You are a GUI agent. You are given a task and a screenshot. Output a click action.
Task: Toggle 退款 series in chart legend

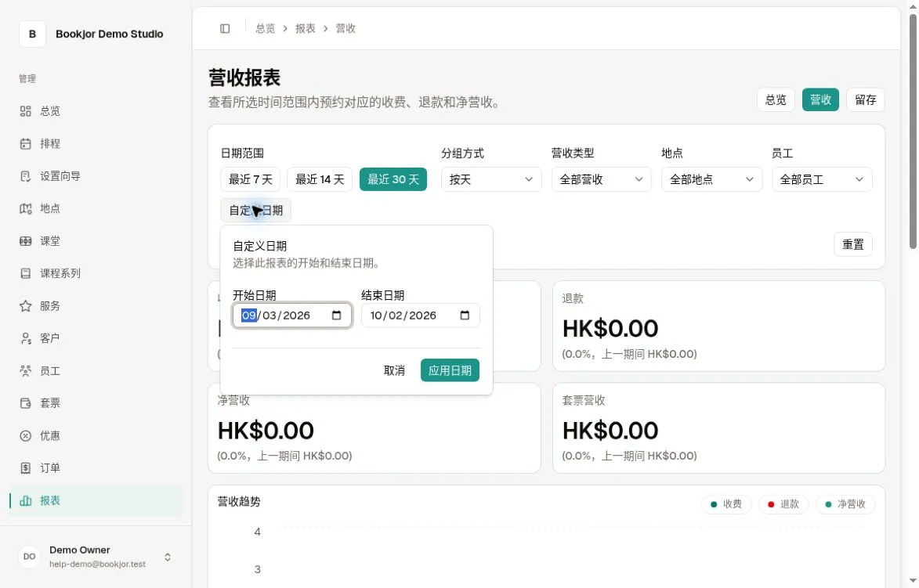point(783,504)
